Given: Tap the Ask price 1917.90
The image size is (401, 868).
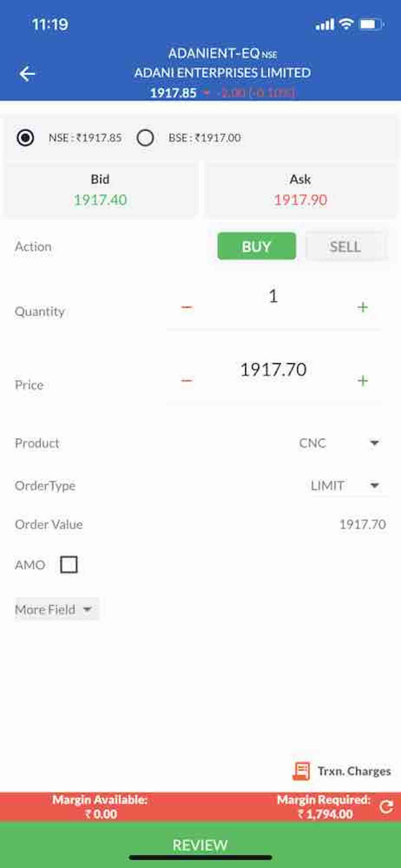Looking at the screenshot, I should coord(300,200).
